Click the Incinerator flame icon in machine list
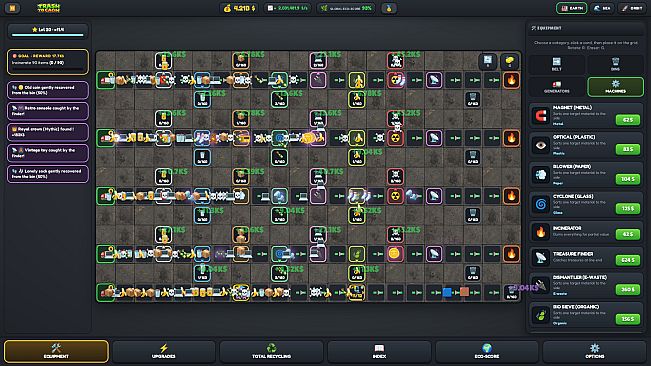The width and height of the screenshot is (651, 366). (x=541, y=232)
